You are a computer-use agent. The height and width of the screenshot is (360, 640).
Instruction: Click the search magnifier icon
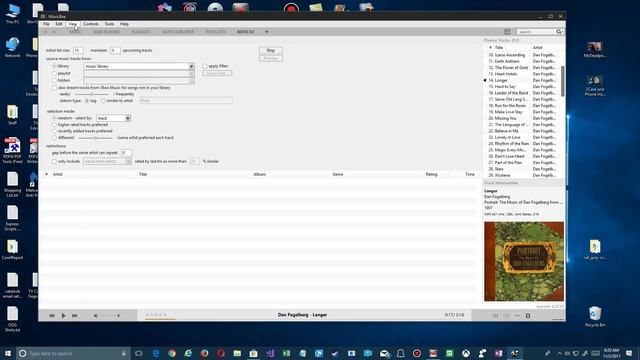558,32
